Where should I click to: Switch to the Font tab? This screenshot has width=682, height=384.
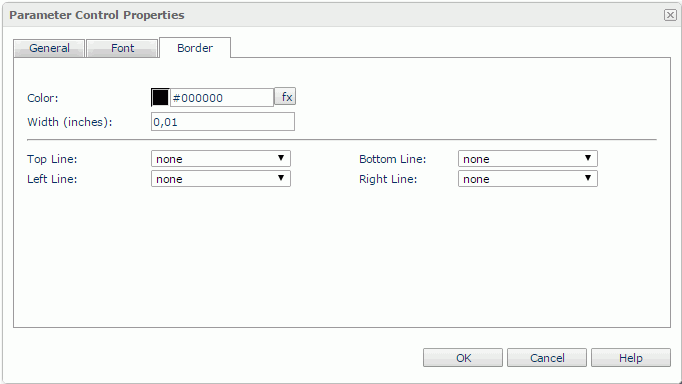pyautogui.click(x=122, y=48)
